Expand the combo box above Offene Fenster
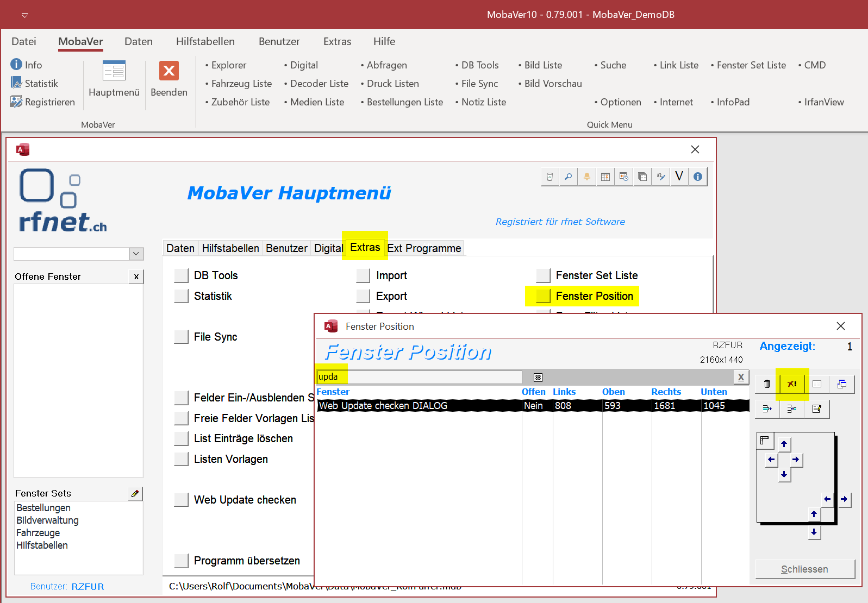Image resolution: width=868 pixels, height=603 pixels. 136,254
